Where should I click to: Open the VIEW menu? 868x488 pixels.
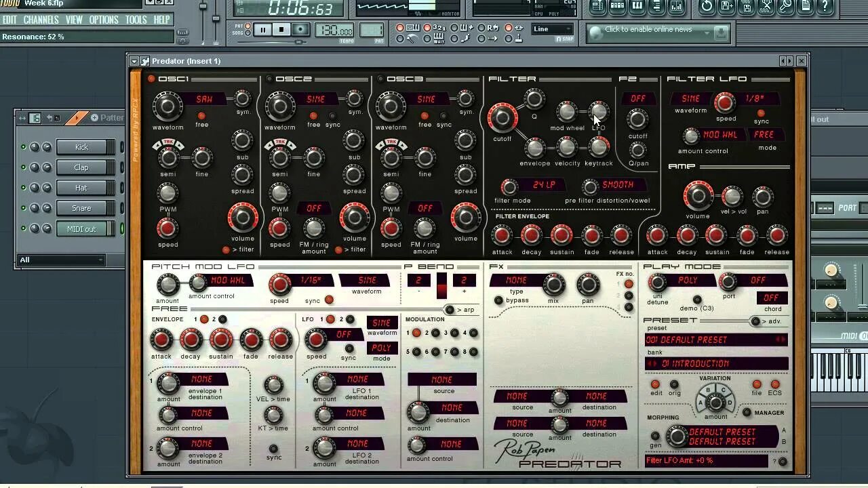point(74,20)
